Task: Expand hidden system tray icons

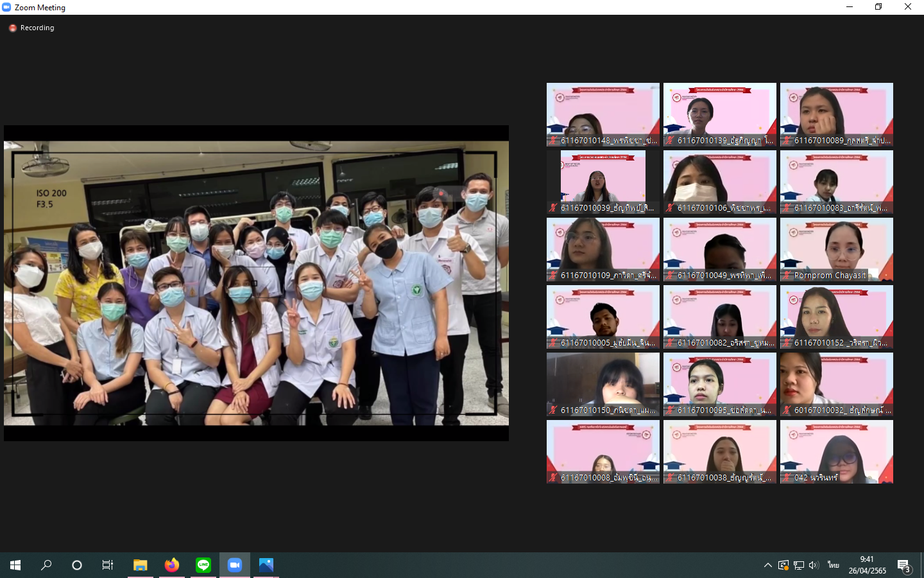Action: (767, 565)
